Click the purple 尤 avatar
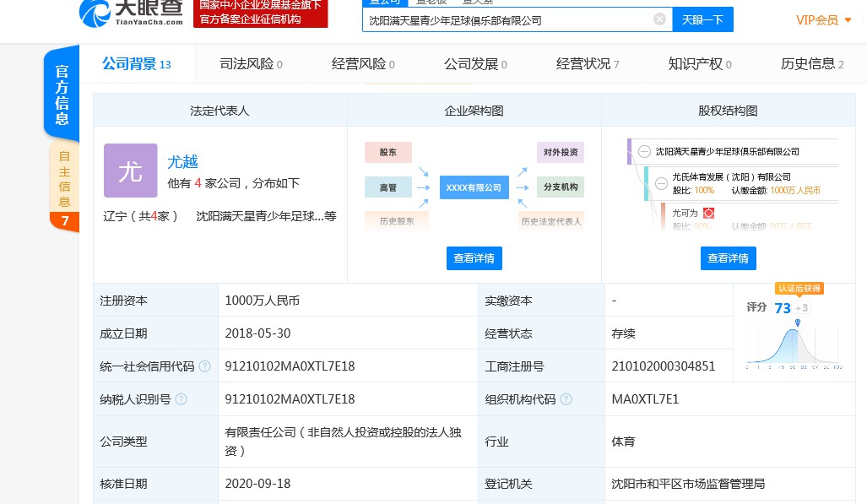 point(131,171)
